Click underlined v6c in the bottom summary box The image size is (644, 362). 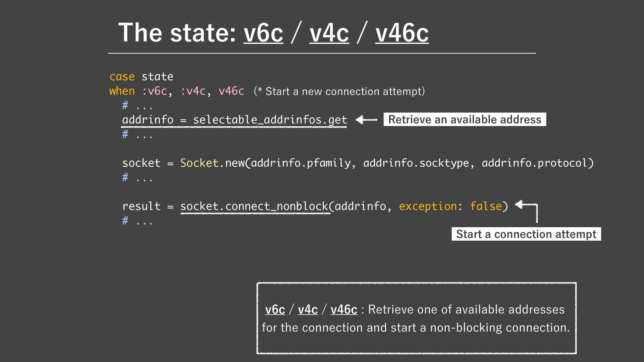coord(275,309)
